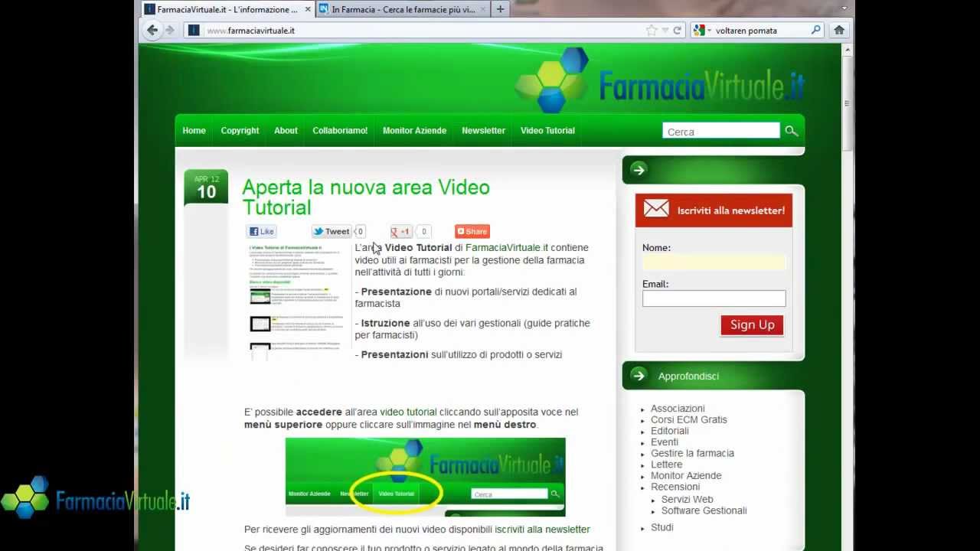Follow the video tutorial link in paragraph
Screen dimensions: 980x551
408,412
